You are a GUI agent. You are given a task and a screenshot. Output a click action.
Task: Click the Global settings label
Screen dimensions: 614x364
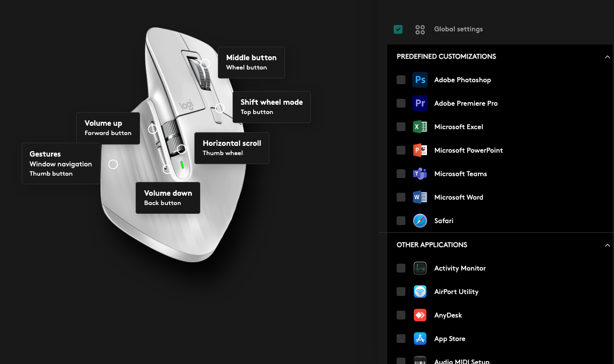tap(458, 29)
